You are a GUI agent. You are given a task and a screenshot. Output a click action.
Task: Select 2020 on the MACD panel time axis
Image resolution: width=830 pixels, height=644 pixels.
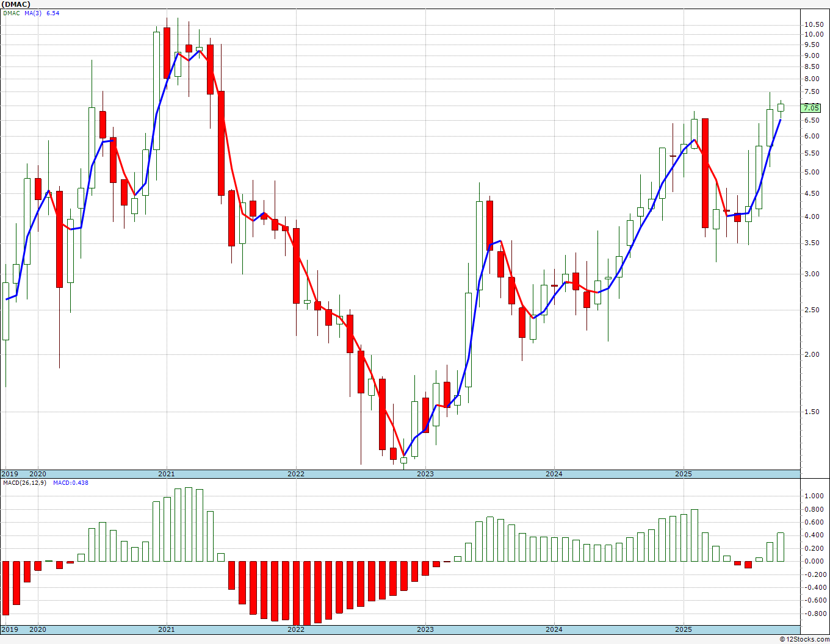pos(38,630)
